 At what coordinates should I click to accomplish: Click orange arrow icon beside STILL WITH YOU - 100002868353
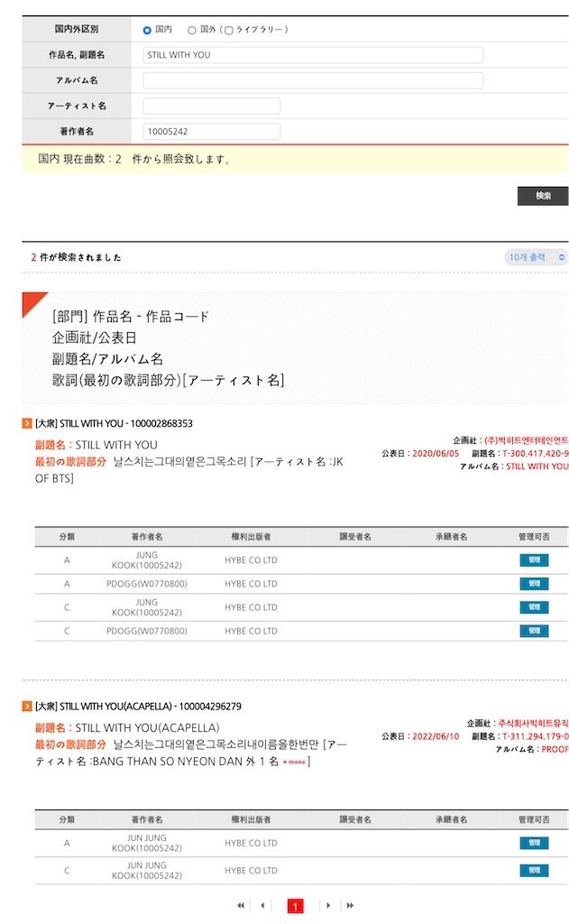(x=27, y=423)
